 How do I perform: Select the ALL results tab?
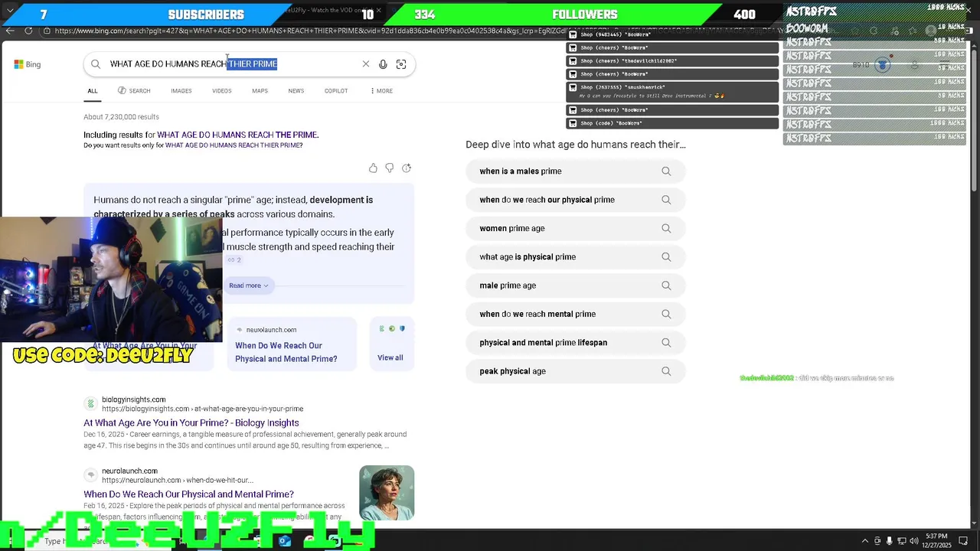(x=93, y=91)
